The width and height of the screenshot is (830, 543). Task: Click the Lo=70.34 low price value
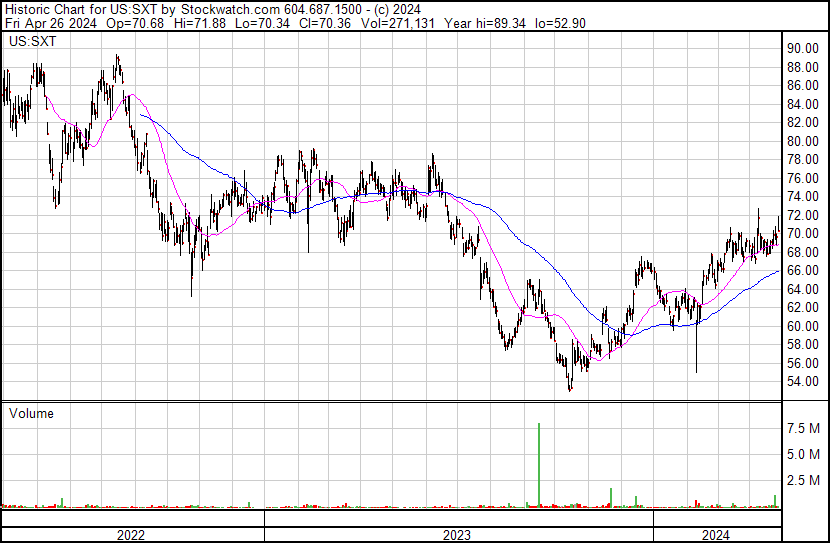point(263,23)
